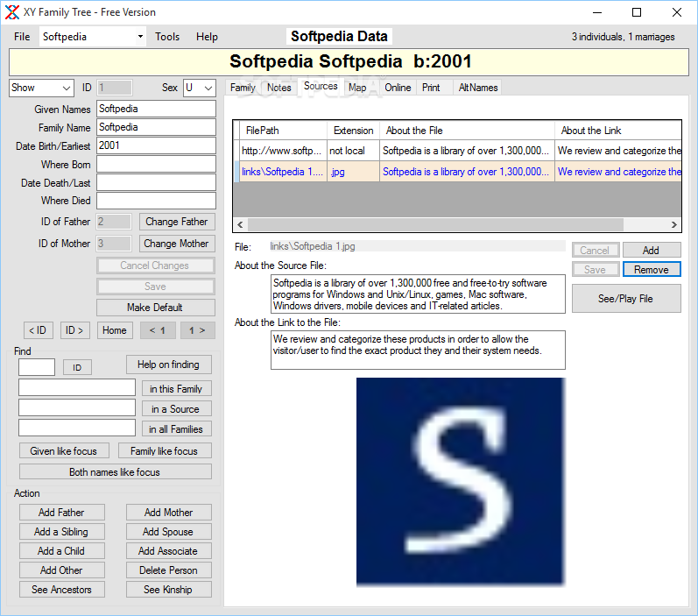Viewport: 698px width, 616px height.
Task: Click the sources table right scroll arrow
Action: point(674,224)
